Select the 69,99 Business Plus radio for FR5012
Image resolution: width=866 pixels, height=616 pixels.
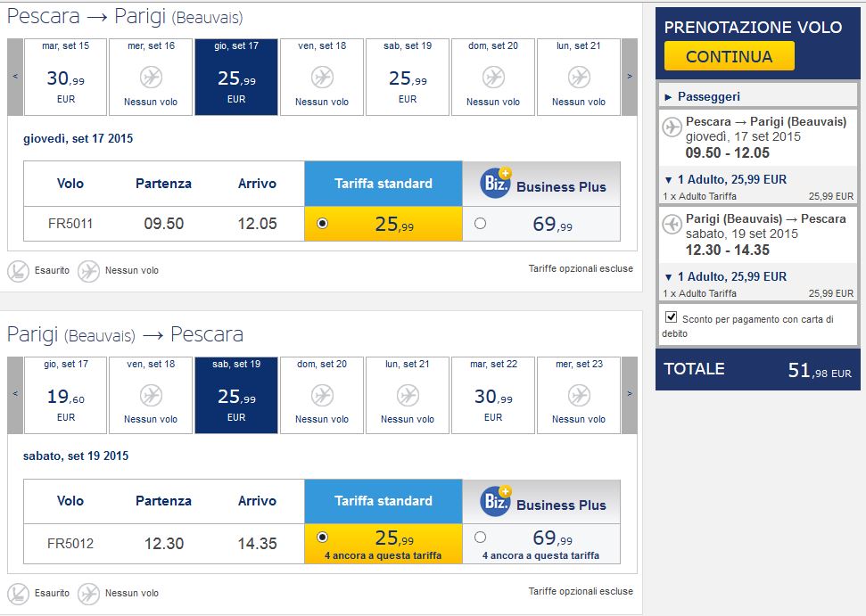tap(480, 537)
